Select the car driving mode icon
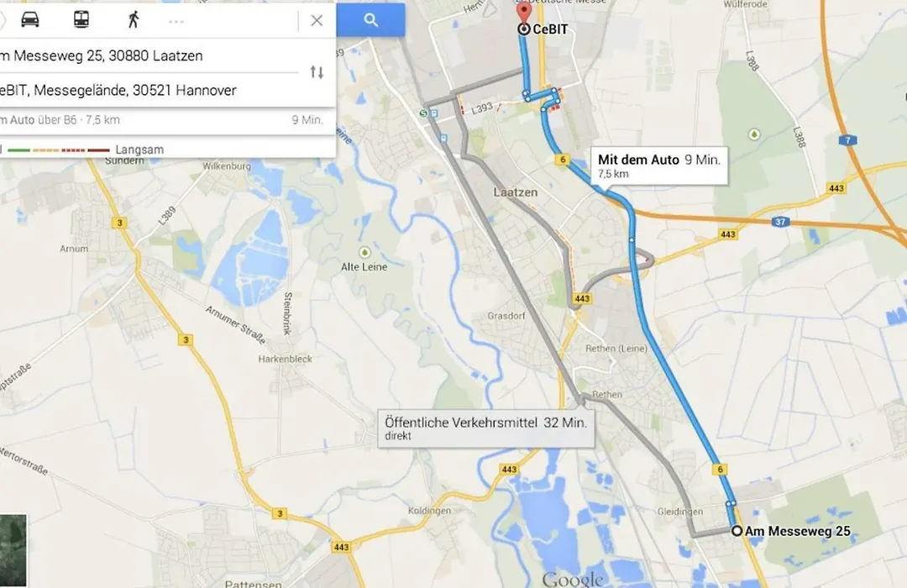The width and height of the screenshot is (907, 588). 30,19
